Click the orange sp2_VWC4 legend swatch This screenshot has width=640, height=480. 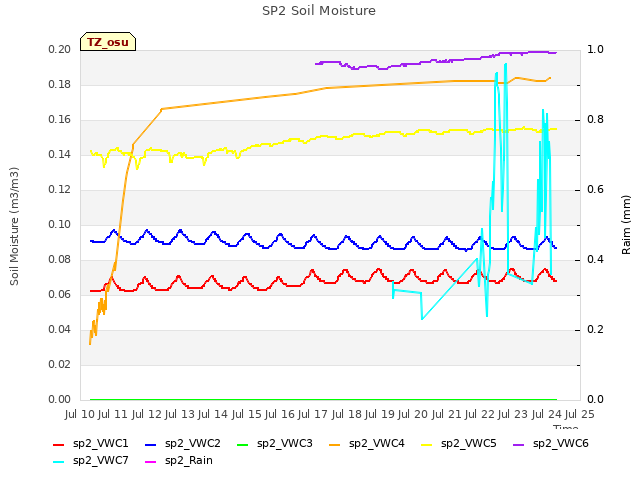click(x=335, y=444)
